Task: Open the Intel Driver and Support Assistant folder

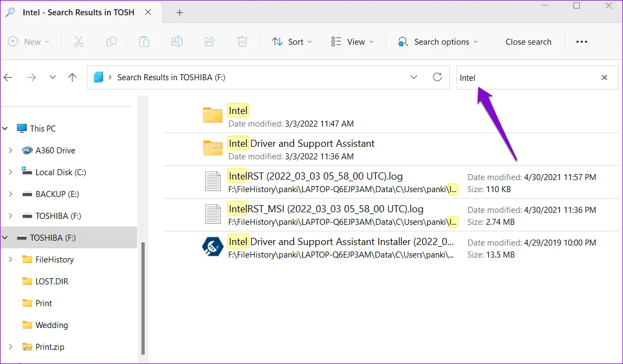Action: (x=301, y=144)
